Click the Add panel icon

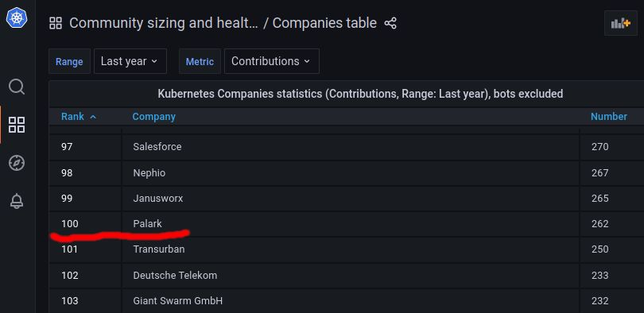coord(621,23)
